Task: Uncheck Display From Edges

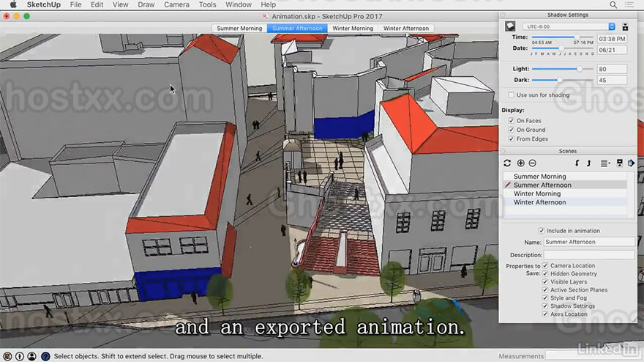Action: [511, 139]
